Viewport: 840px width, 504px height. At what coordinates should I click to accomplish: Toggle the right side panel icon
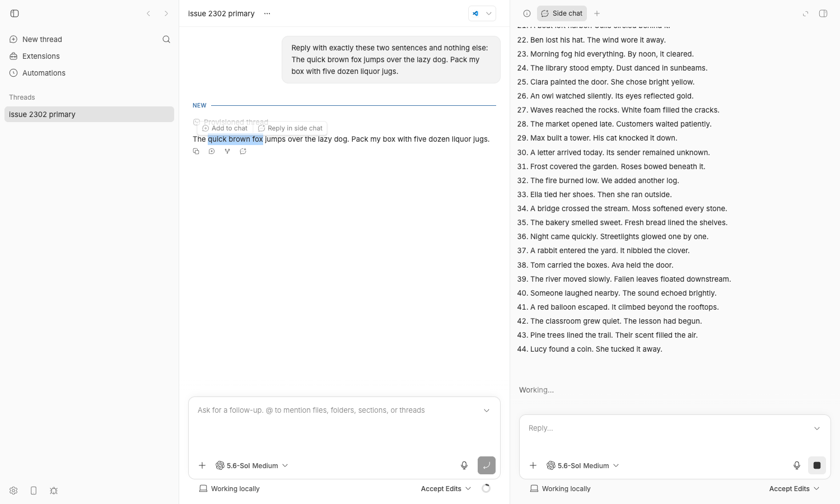click(x=823, y=13)
